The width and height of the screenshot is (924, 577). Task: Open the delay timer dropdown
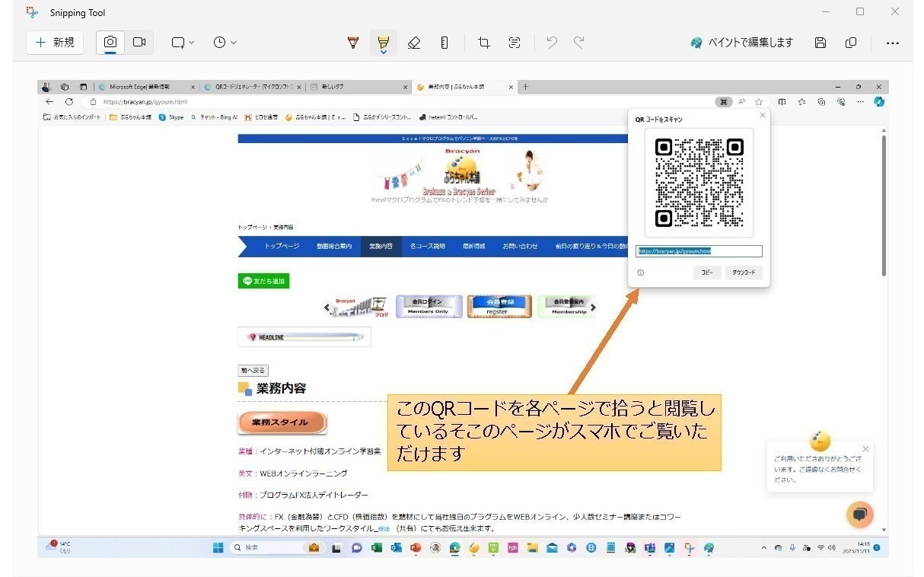click(x=225, y=43)
